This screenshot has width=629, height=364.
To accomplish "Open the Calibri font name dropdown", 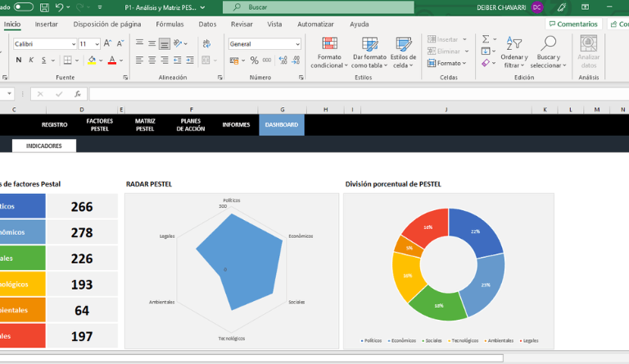I will tap(74, 44).
